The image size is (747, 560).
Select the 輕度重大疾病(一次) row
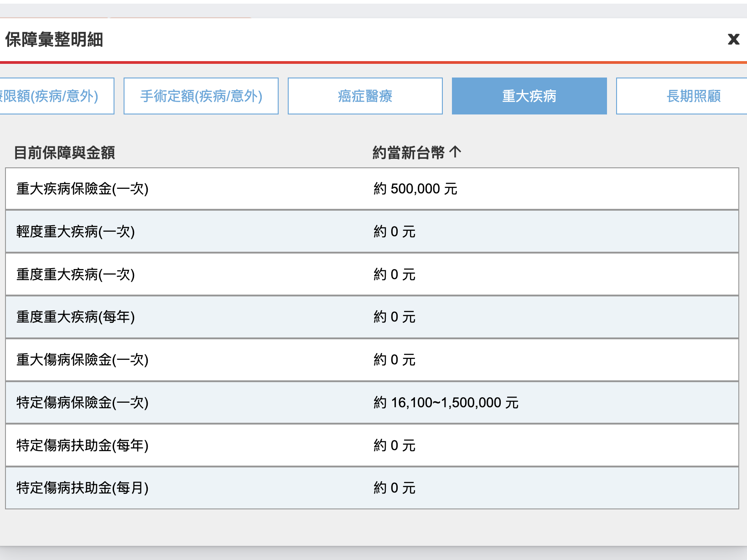[x=76, y=232]
